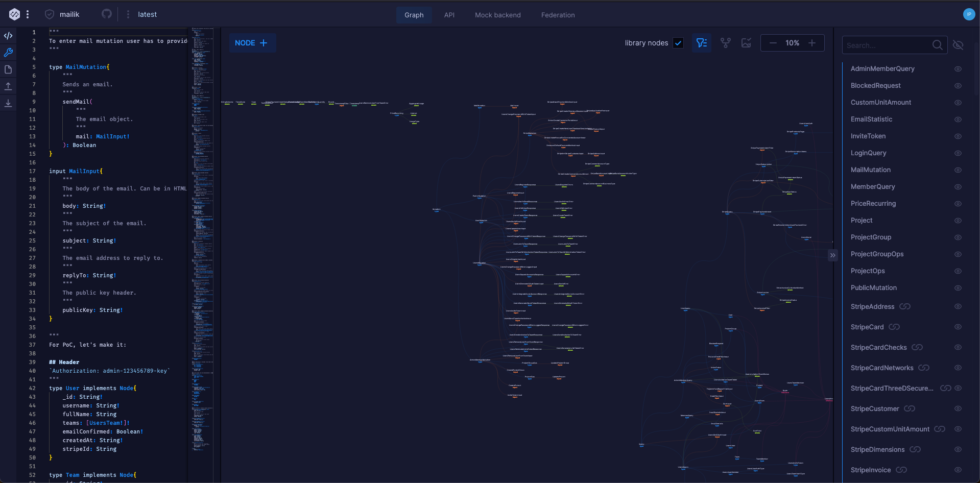Click the mailik project name
The height and width of the screenshot is (483, 980).
pyautogui.click(x=69, y=14)
